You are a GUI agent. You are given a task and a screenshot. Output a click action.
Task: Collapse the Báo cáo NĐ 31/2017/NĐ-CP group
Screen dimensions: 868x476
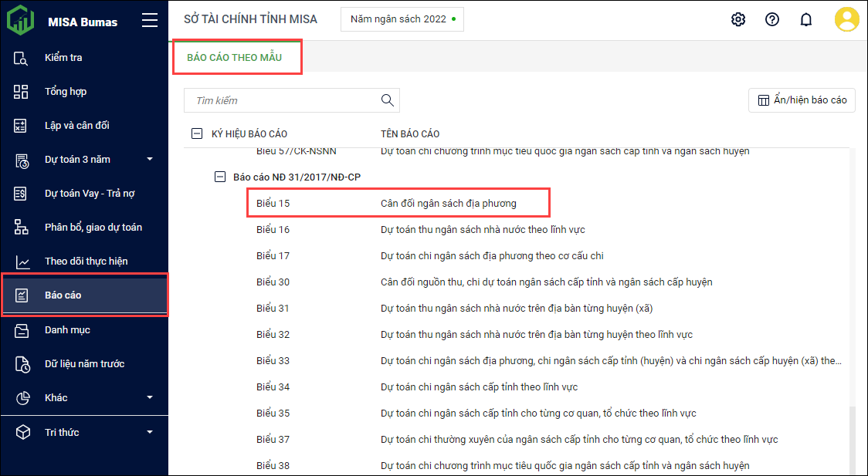point(220,177)
